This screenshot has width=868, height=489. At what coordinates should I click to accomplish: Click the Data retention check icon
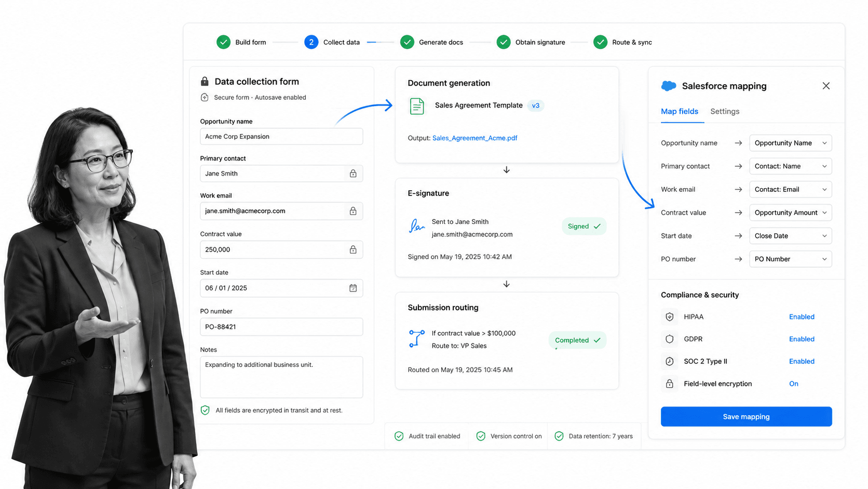[559, 436]
